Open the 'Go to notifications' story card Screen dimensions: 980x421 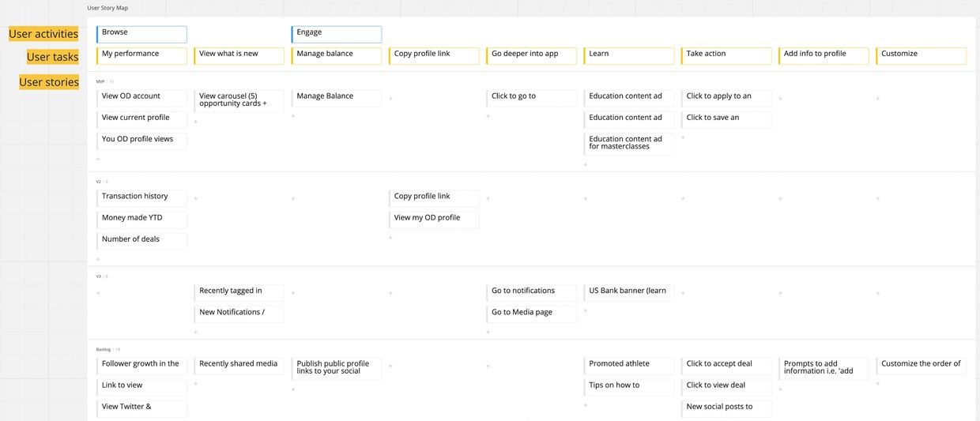531,292
